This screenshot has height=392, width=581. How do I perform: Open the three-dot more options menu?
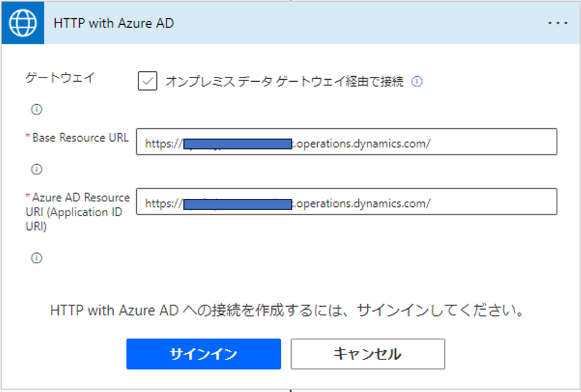click(557, 23)
